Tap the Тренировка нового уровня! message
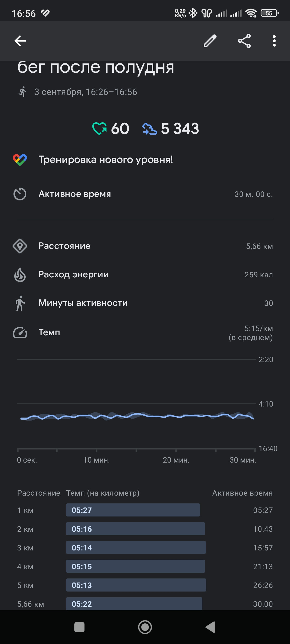Image resolution: width=290 pixels, height=644 pixels. click(x=106, y=160)
